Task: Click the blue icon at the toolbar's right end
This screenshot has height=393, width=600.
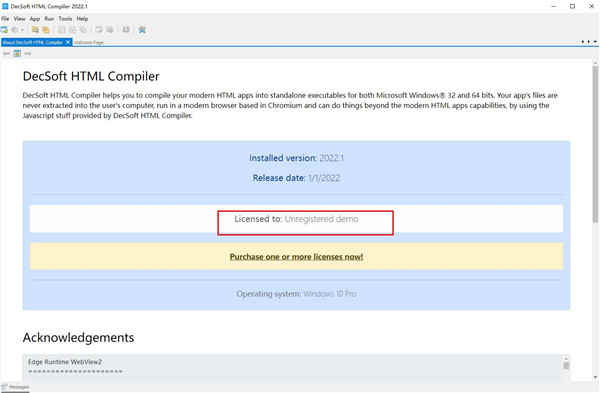Action: (x=142, y=29)
